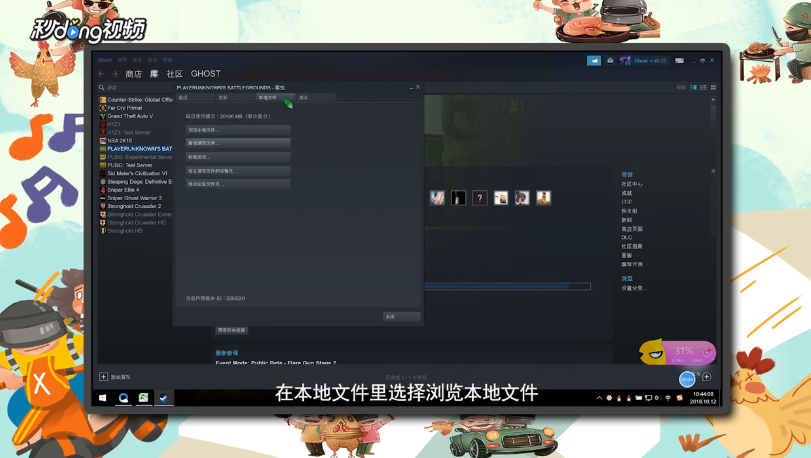Viewport: 811px width, 458px height.
Task: Switch library to grid view icon
Action: point(713,87)
